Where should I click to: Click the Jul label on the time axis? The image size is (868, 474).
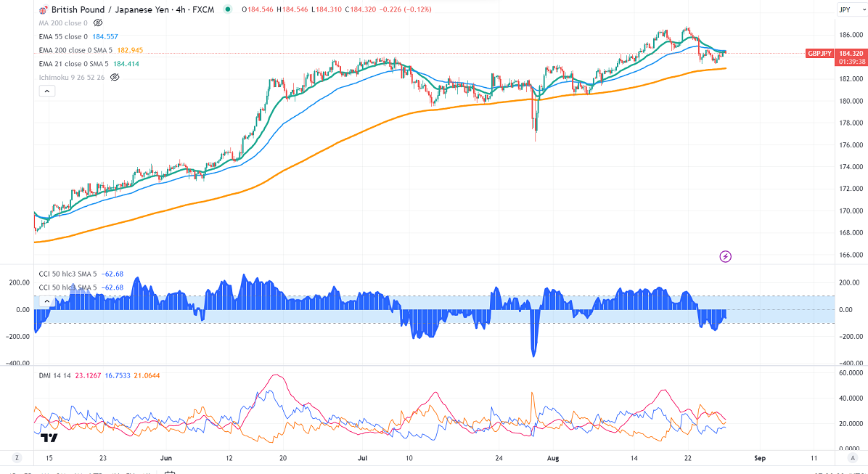click(363, 458)
